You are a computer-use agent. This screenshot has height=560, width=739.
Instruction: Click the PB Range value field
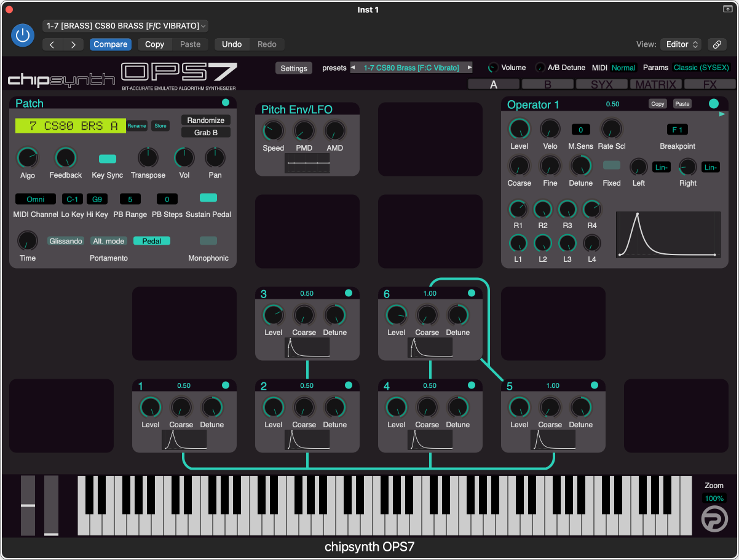pos(130,199)
